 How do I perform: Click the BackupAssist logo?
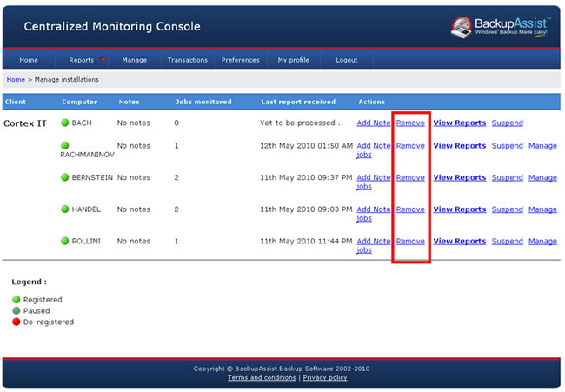tap(500, 27)
